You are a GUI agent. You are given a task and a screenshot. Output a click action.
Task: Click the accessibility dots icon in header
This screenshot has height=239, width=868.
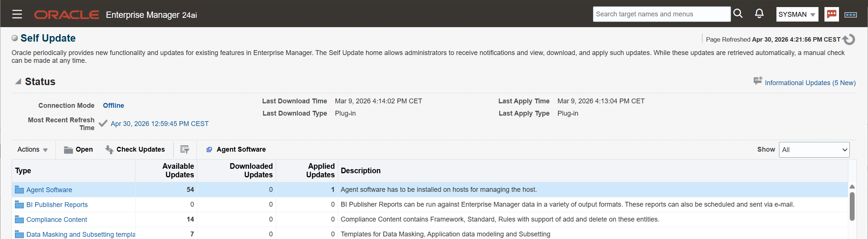(x=851, y=14)
